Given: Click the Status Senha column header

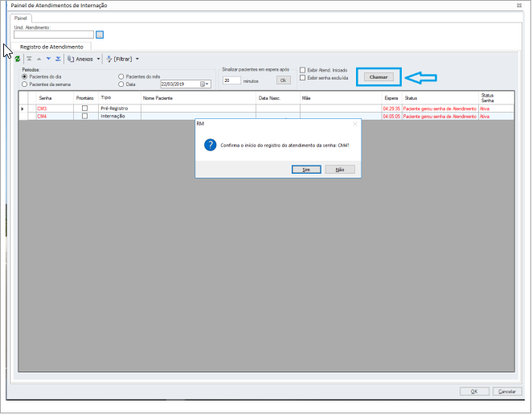Looking at the screenshot, I should click(x=496, y=98).
